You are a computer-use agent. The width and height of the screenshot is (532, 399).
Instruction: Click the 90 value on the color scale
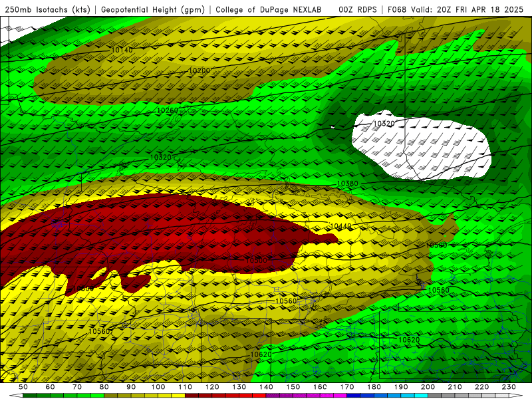click(131, 387)
